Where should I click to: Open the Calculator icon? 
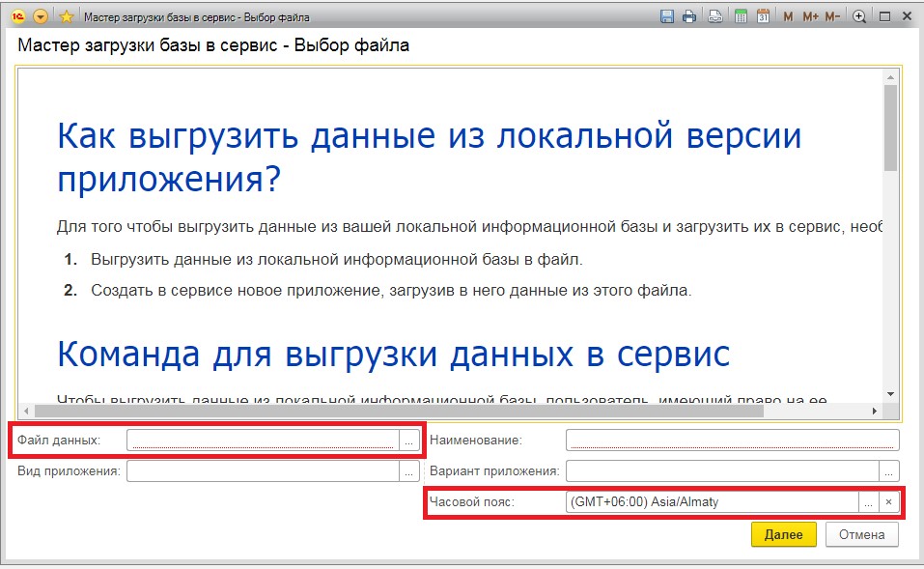741,16
